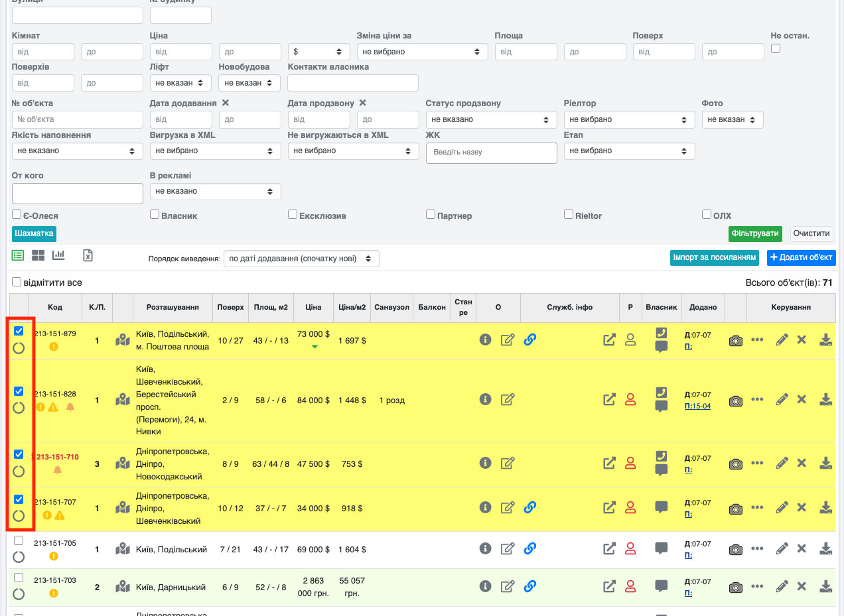This screenshot has height=616, width=844.
Task: Click the green 'Фільтрувати' button
Action: point(755,234)
